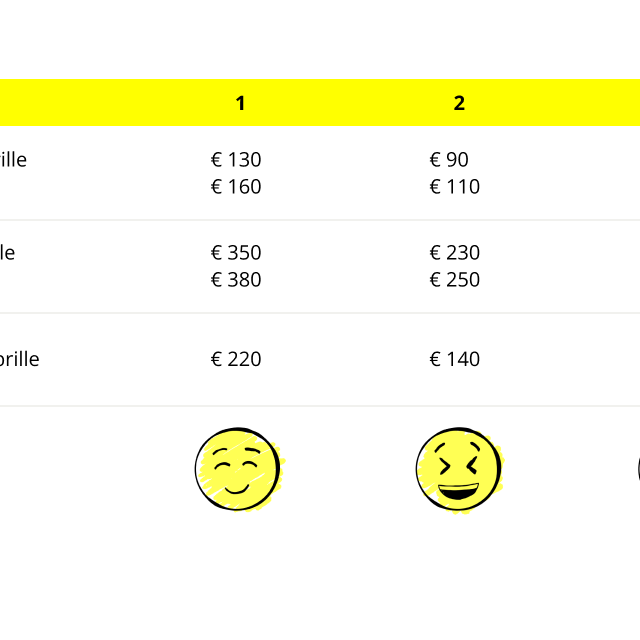Click the smiling blushing emoji face
The height and width of the screenshot is (640, 640).
click(x=240, y=469)
